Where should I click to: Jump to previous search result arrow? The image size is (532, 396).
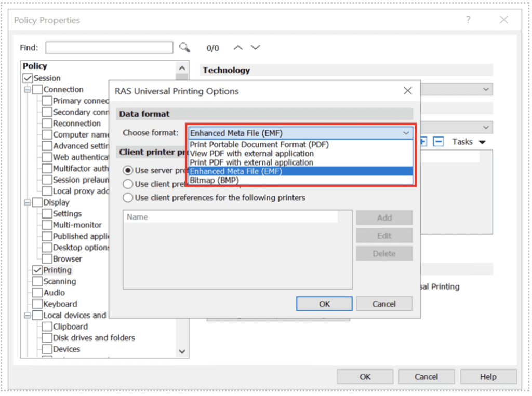pyautogui.click(x=238, y=48)
